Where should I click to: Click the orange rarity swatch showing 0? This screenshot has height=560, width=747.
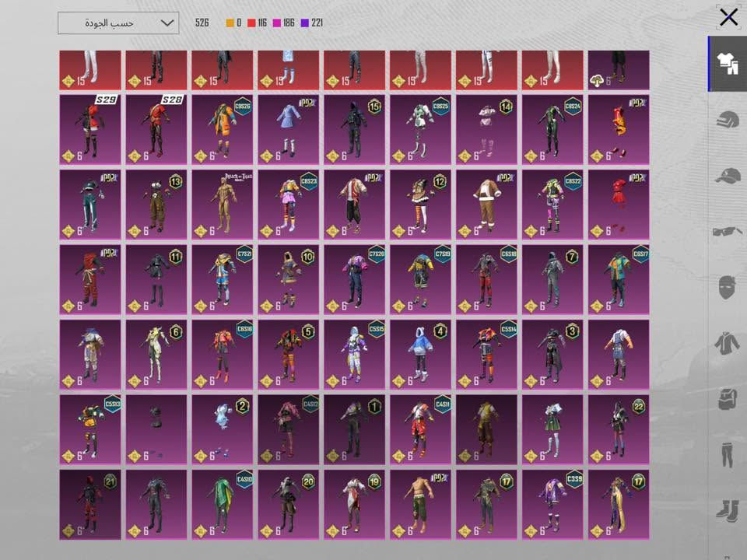tap(230, 23)
